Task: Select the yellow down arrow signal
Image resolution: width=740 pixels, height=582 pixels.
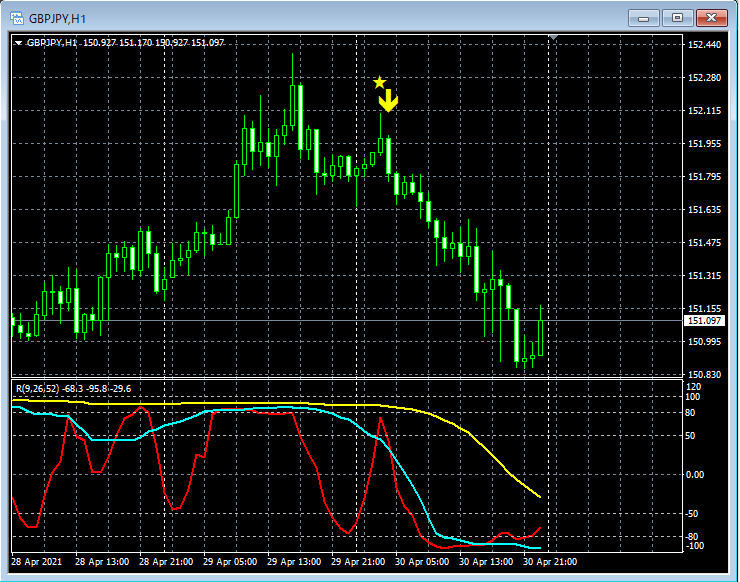Action: pos(388,101)
